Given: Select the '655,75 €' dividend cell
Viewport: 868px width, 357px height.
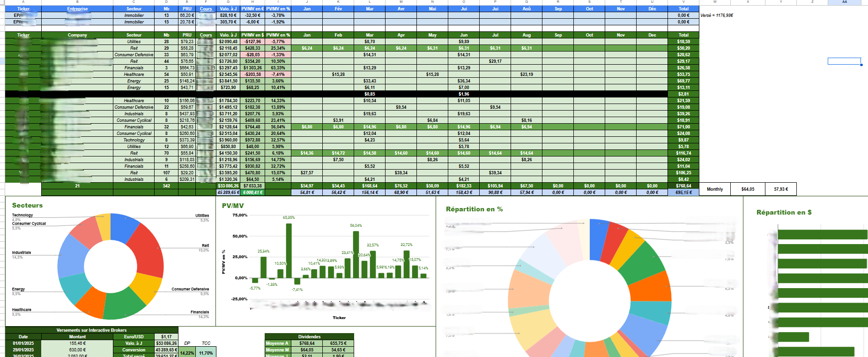Looking at the screenshot, I should (338, 343).
